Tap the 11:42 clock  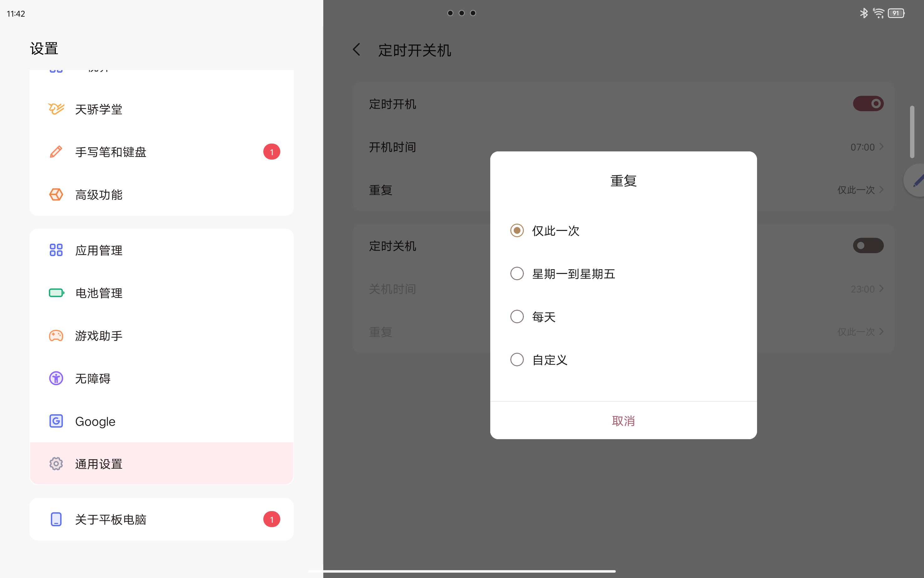click(16, 14)
